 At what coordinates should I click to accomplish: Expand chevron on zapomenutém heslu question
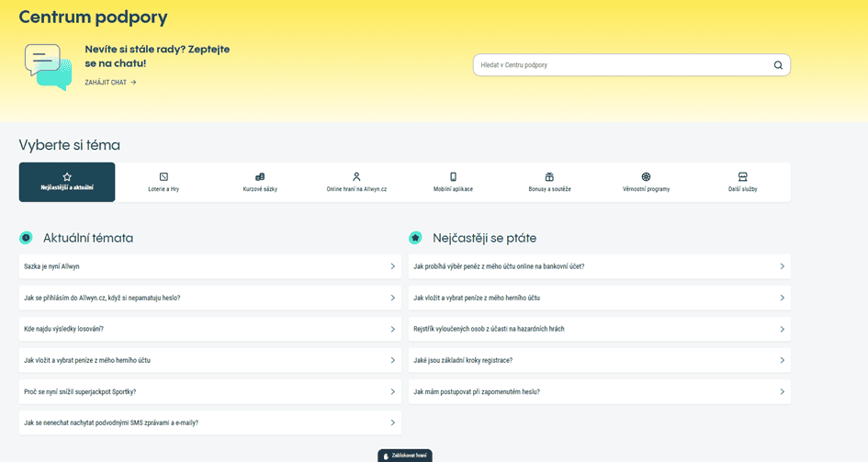click(783, 391)
